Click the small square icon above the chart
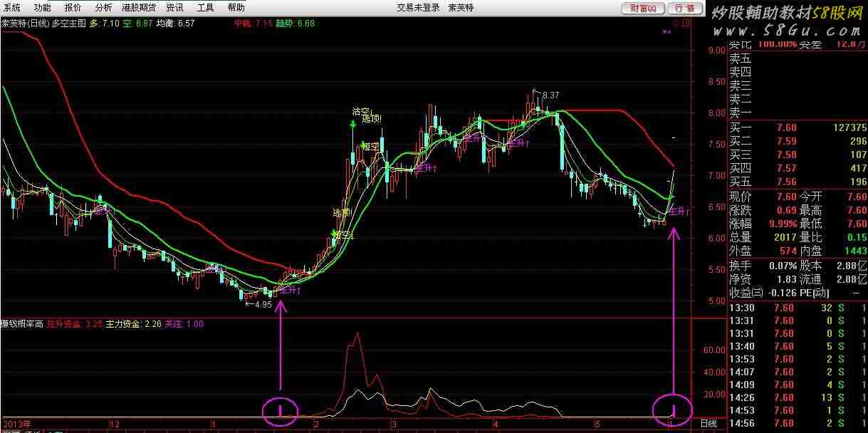868x433 pixels. tap(686, 23)
